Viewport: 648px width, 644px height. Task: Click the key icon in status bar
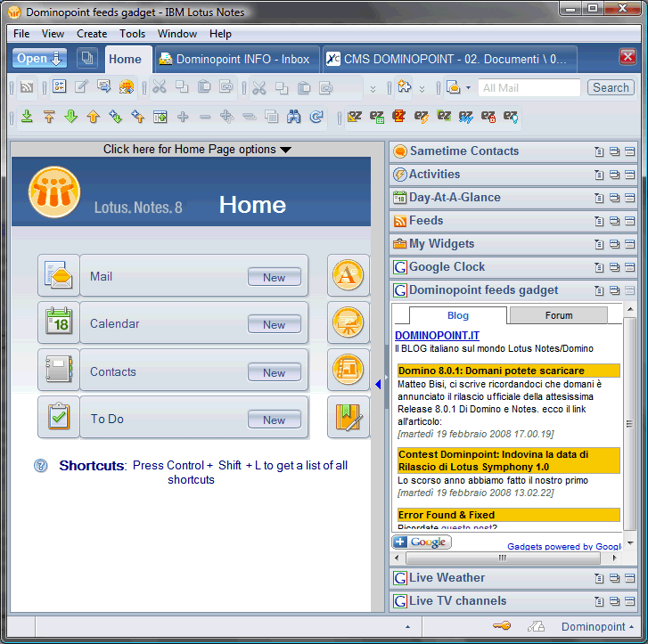(502, 626)
